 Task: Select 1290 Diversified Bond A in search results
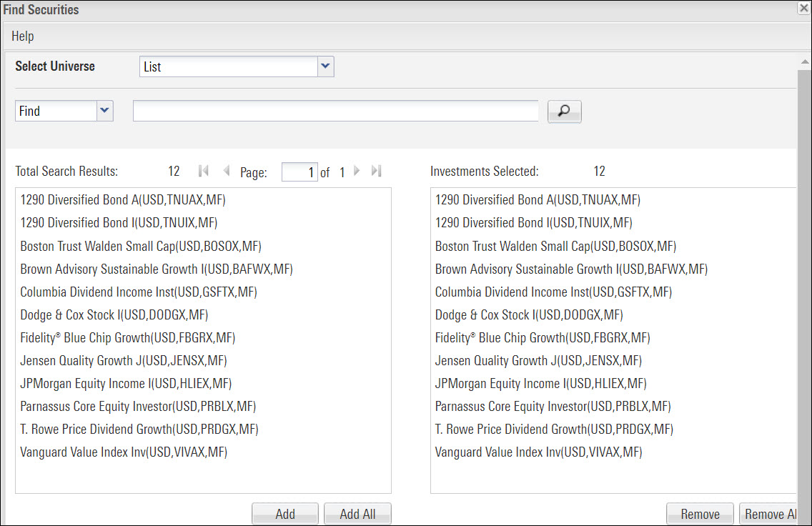point(123,200)
